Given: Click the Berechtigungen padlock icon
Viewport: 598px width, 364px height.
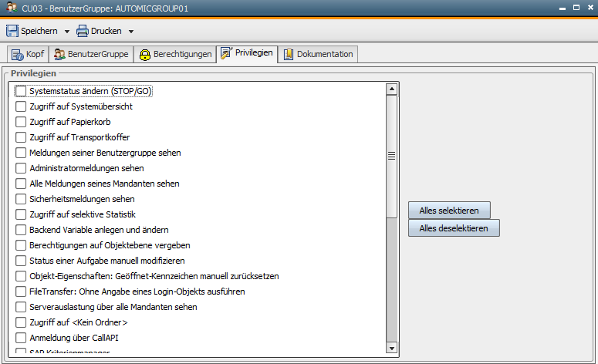Looking at the screenshot, I should point(144,54).
